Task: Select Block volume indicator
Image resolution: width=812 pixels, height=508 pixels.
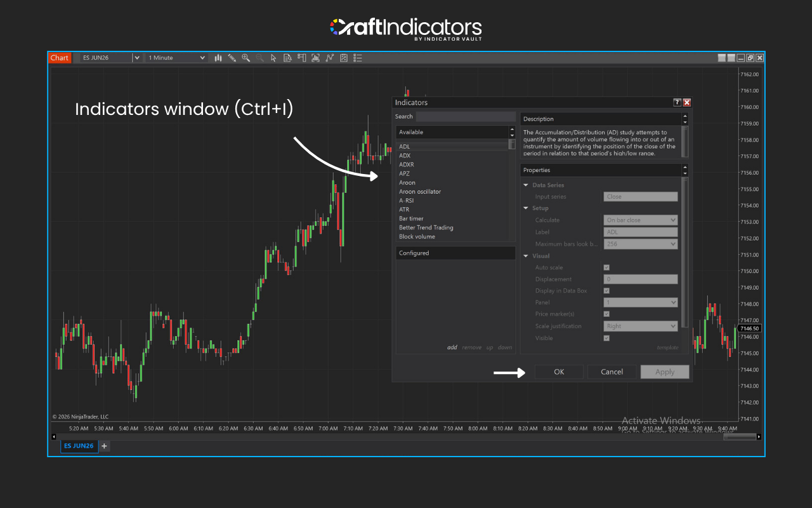Action: (453, 237)
